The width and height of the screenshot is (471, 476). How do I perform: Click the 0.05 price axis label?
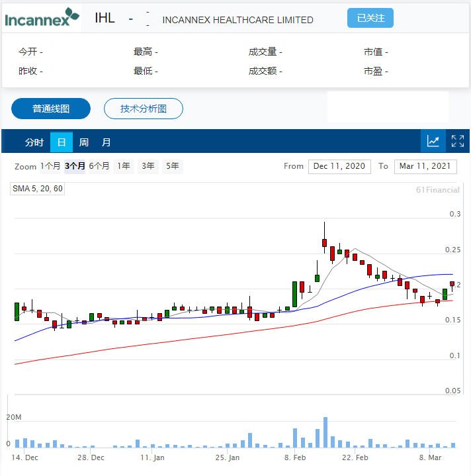point(452,391)
